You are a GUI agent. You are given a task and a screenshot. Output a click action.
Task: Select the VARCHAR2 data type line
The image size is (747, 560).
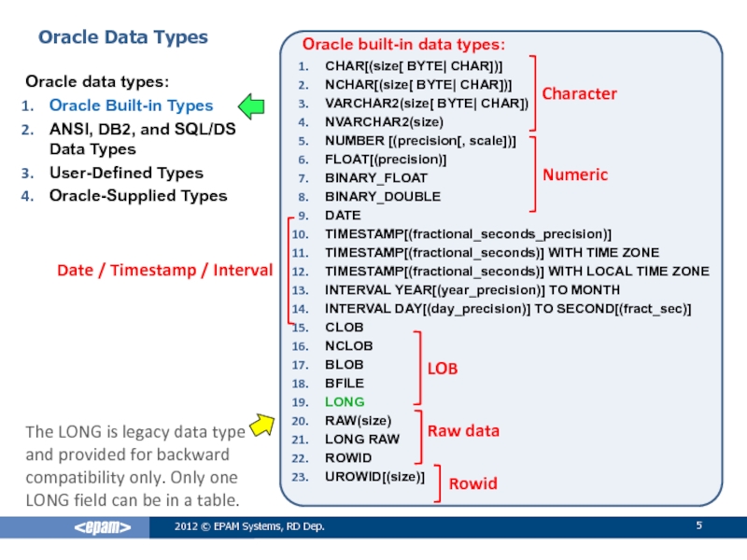[426, 104]
